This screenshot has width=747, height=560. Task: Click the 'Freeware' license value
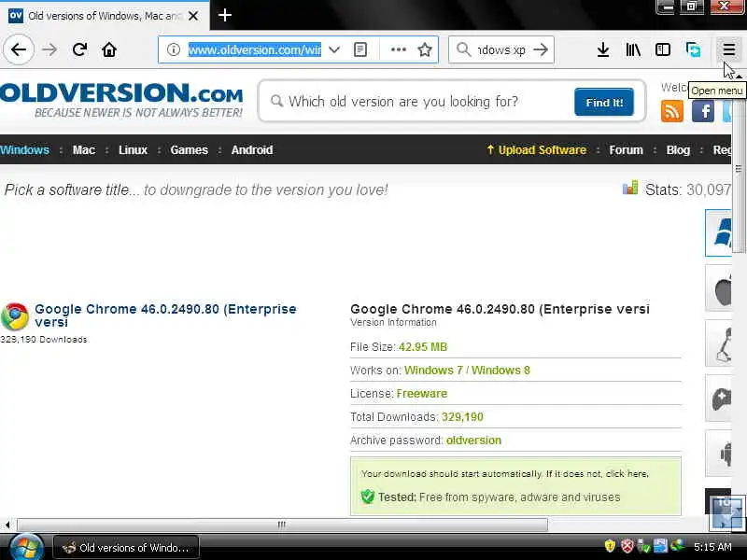[x=422, y=394]
